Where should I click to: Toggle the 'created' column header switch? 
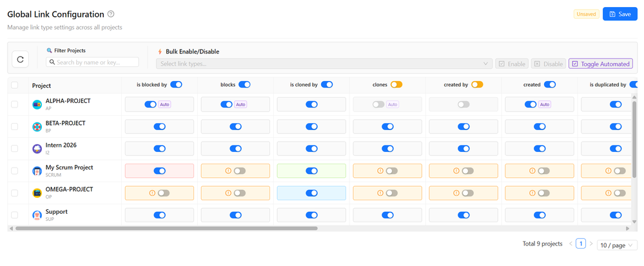pyautogui.click(x=550, y=84)
